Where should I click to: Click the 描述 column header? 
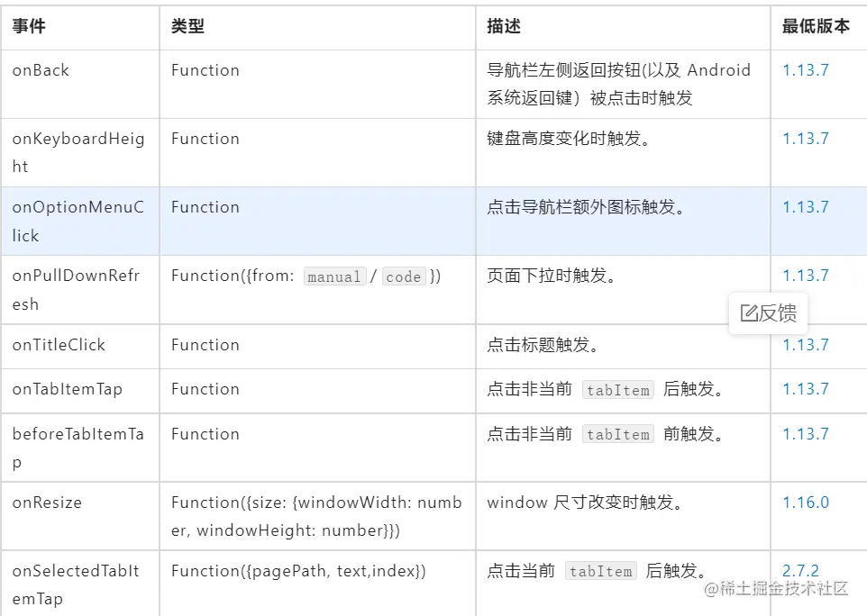(504, 27)
